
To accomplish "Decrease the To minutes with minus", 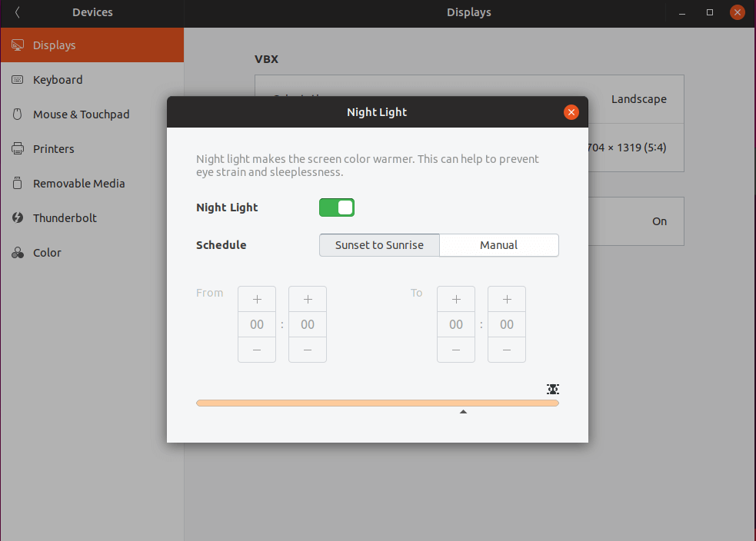I will [x=507, y=350].
